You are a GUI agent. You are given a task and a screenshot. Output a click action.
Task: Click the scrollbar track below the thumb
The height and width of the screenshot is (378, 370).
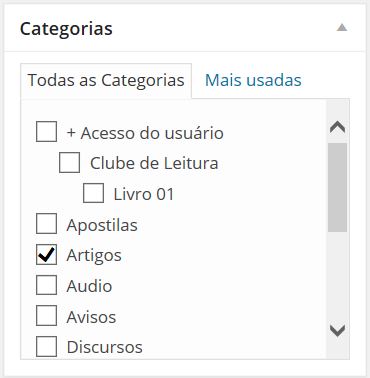[x=337, y=276]
